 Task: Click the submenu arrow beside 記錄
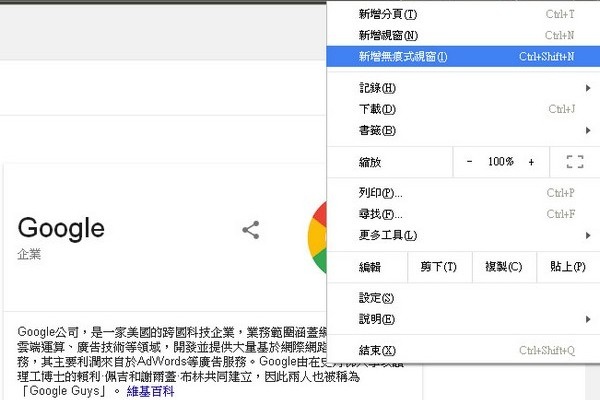tap(588, 88)
